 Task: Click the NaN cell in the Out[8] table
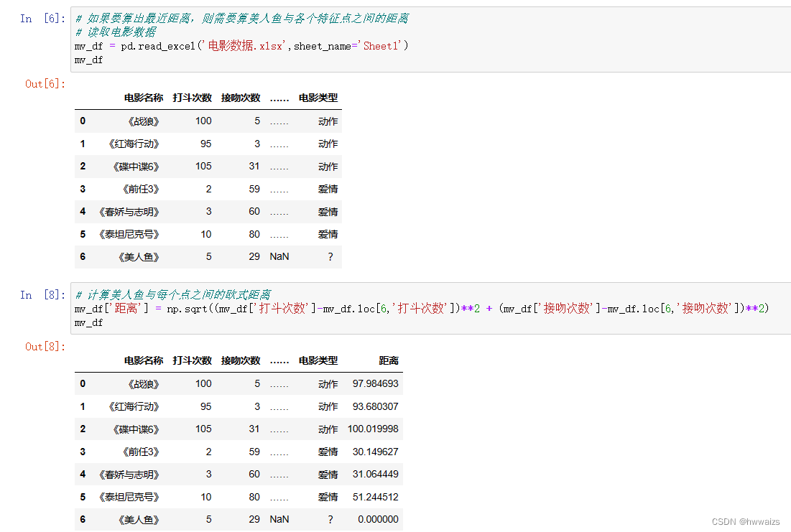(x=279, y=519)
